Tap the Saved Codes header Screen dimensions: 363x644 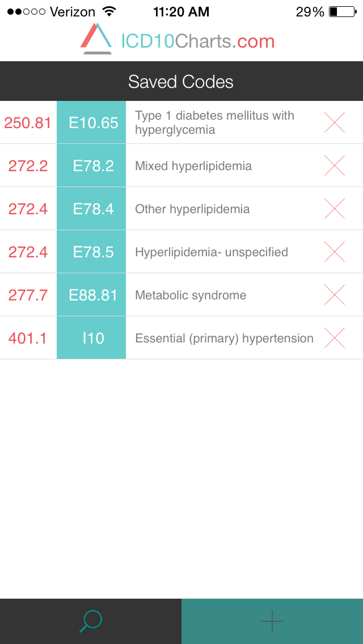point(181,81)
